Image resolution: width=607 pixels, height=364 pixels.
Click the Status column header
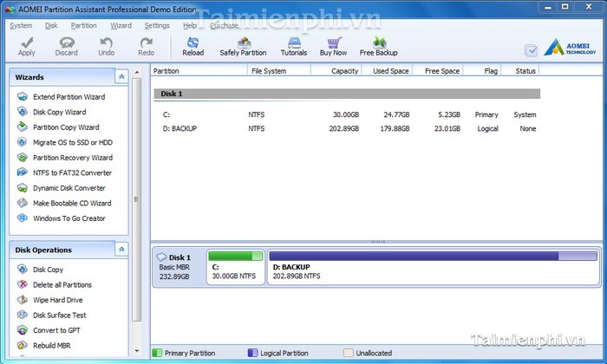[520, 71]
